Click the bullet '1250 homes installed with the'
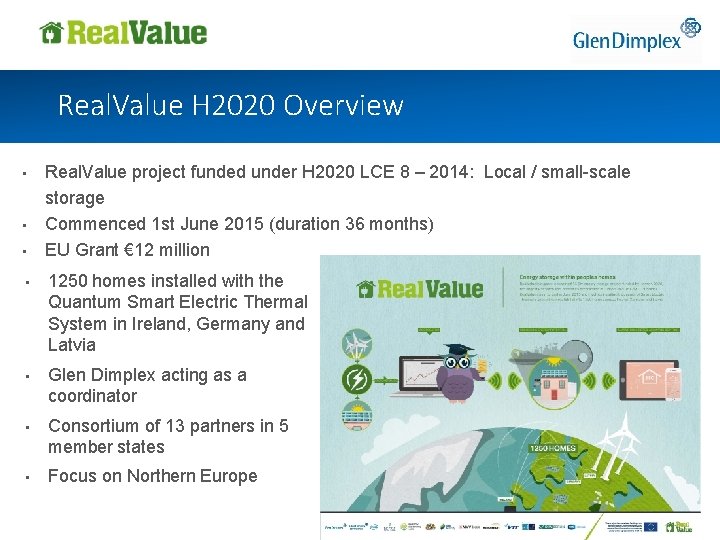Image resolution: width=720 pixels, height=540 pixels. 178,312
